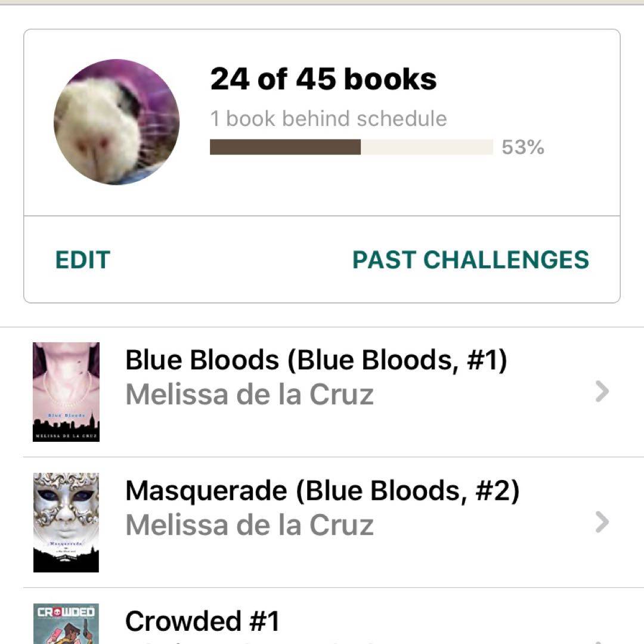Click Melissa de la Cruz under Blue Bloods #1
This screenshot has height=644, width=644.
point(249,395)
